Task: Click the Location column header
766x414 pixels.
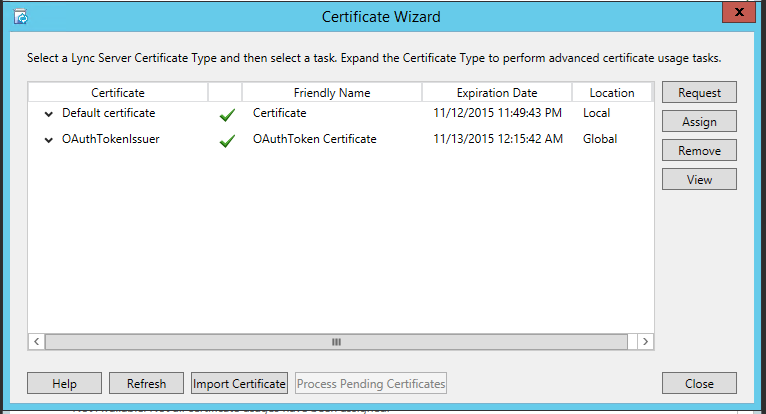Action: (612, 92)
